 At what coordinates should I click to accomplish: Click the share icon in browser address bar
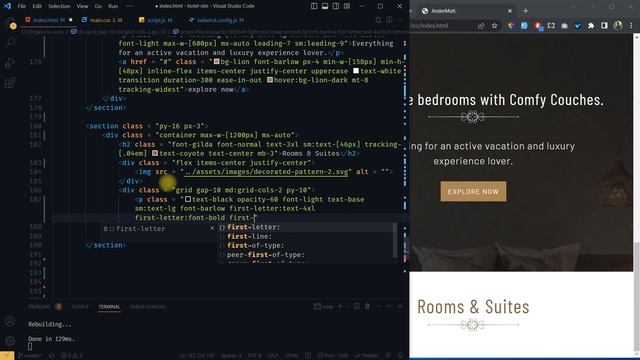pyautogui.click(x=481, y=26)
